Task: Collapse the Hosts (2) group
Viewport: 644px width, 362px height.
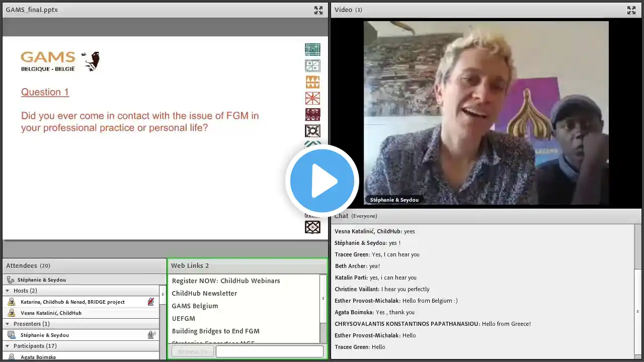Action: [x=7, y=291]
